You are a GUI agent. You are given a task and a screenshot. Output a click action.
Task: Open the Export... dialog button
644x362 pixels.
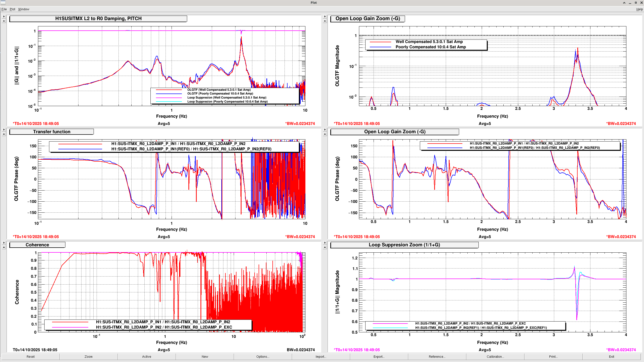(x=379, y=356)
